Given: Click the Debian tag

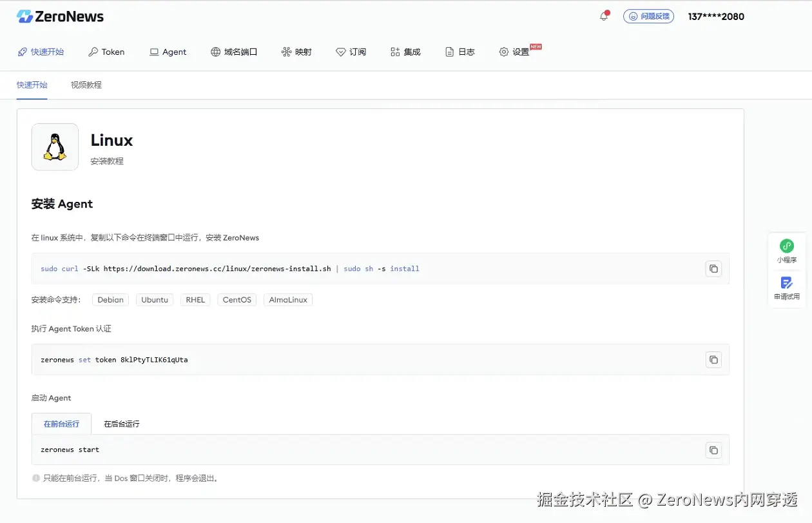Looking at the screenshot, I should click(x=110, y=300).
